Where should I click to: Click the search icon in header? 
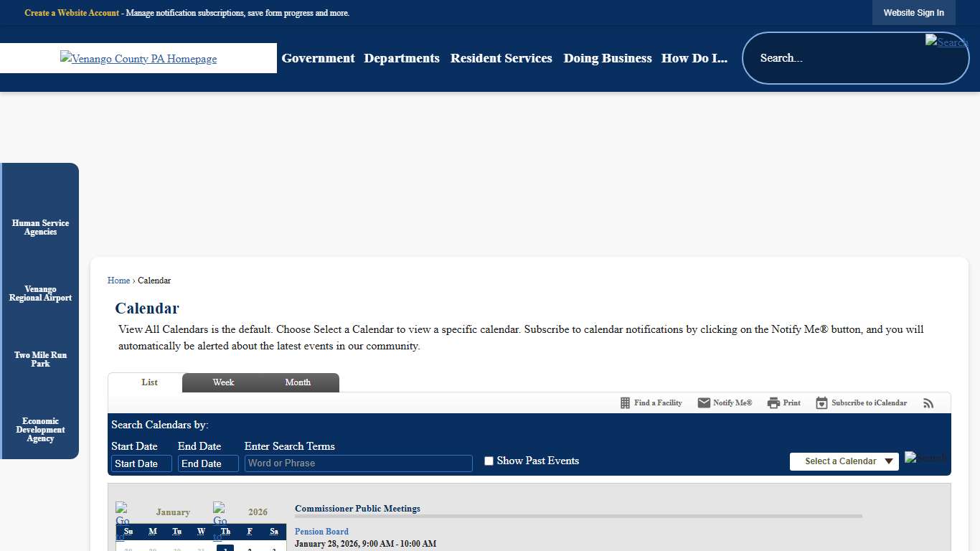coord(946,42)
